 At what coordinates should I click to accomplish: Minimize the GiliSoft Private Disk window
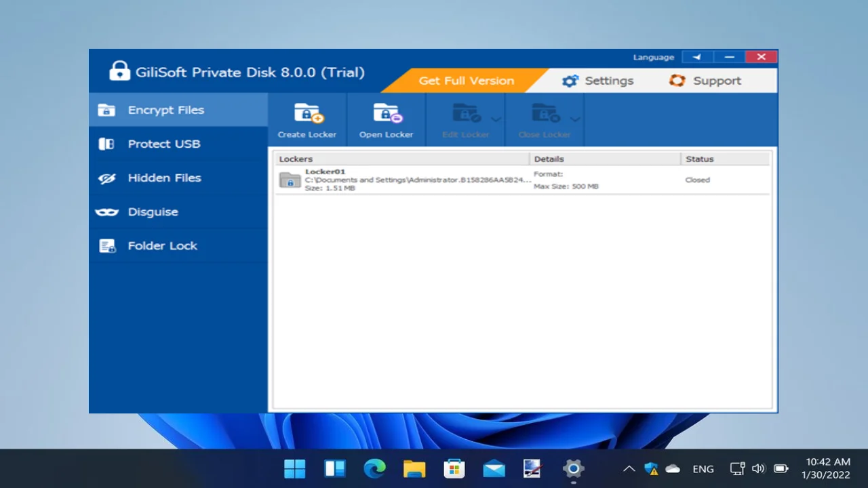click(729, 57)
